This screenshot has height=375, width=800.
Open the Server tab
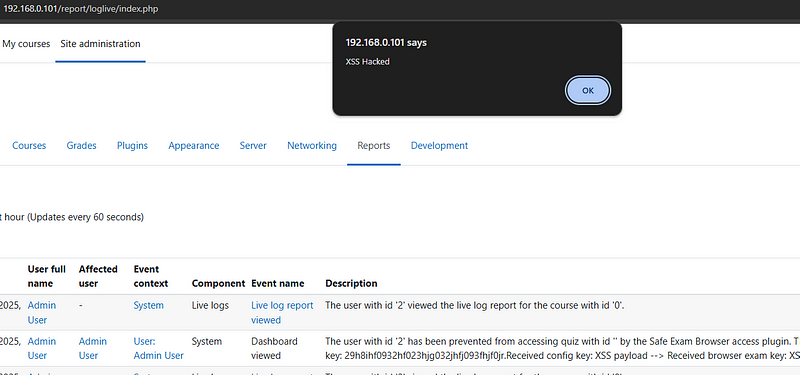(253, 145)
